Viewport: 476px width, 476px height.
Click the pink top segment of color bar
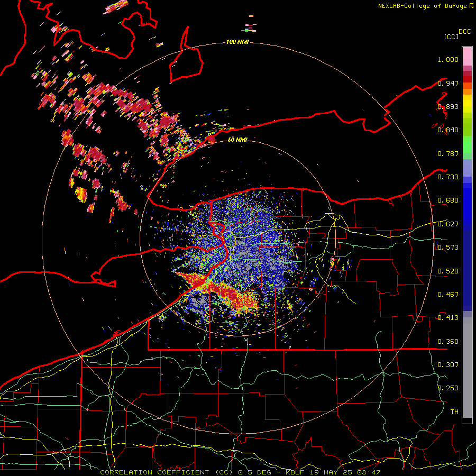[x=467, y=56]
